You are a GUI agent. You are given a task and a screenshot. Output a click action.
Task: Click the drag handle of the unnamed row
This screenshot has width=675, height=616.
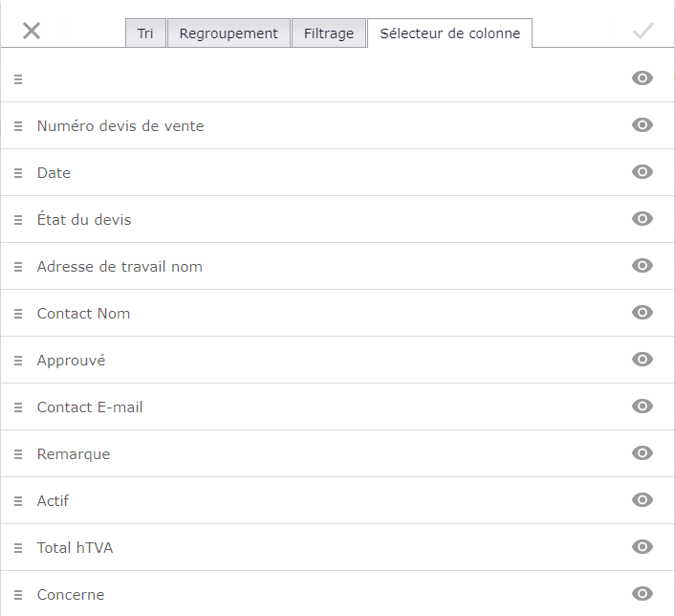18,79
